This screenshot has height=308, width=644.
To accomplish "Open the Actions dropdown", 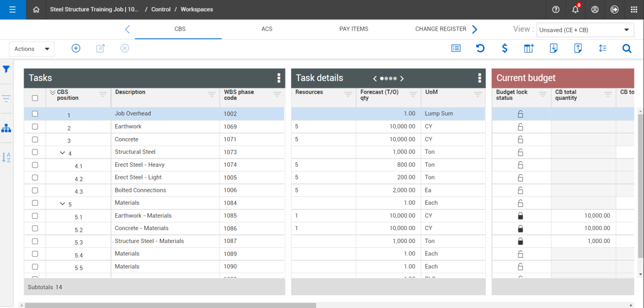I will pos(32,49).
